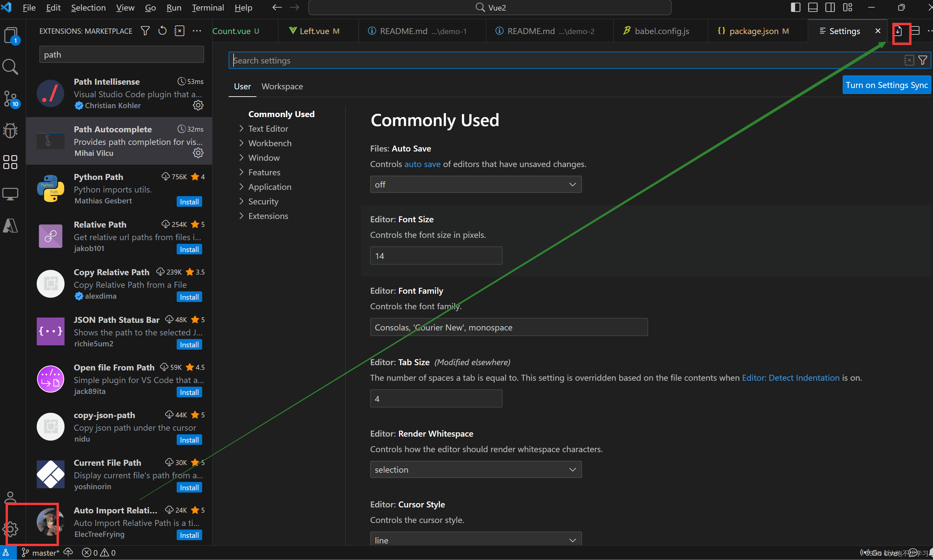Image resolution: width=933 pixels, height=560 pixels.
Task: Expand the Text Editor settings category
Action: click(x=268, y=129)
